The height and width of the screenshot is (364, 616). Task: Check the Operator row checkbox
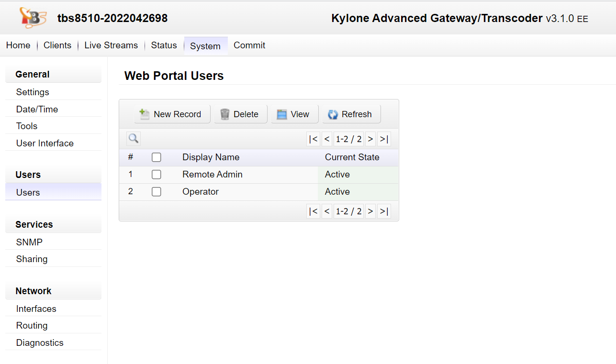click(x=156, y=192)
